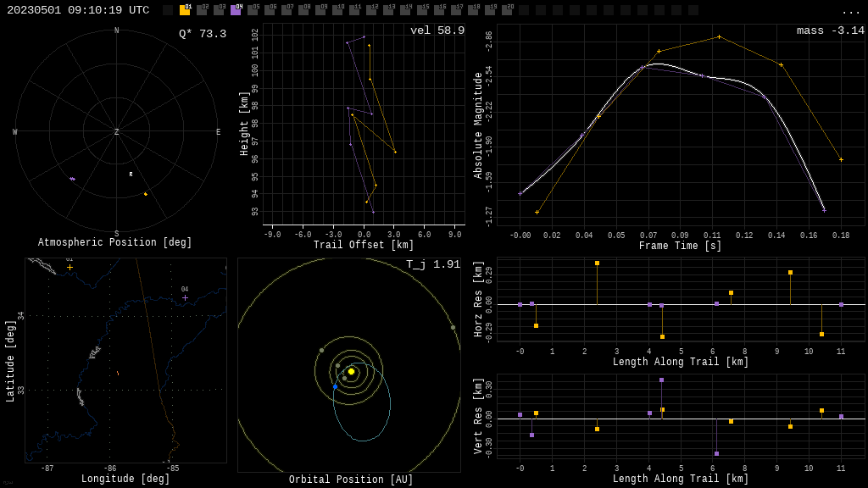868x488 pixels.
Task: Click the orange peak point on magnitude curve
Action: [719, 36]
